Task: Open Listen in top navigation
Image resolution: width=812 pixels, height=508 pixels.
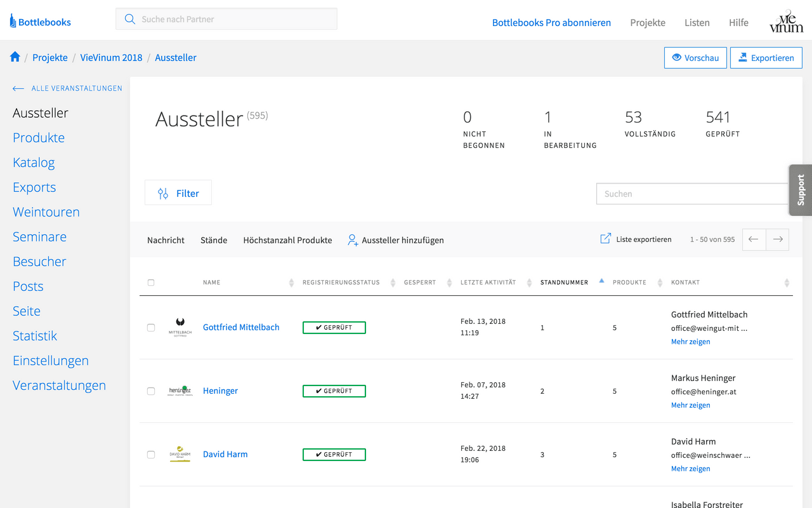Action: click(x=697, y=22)
